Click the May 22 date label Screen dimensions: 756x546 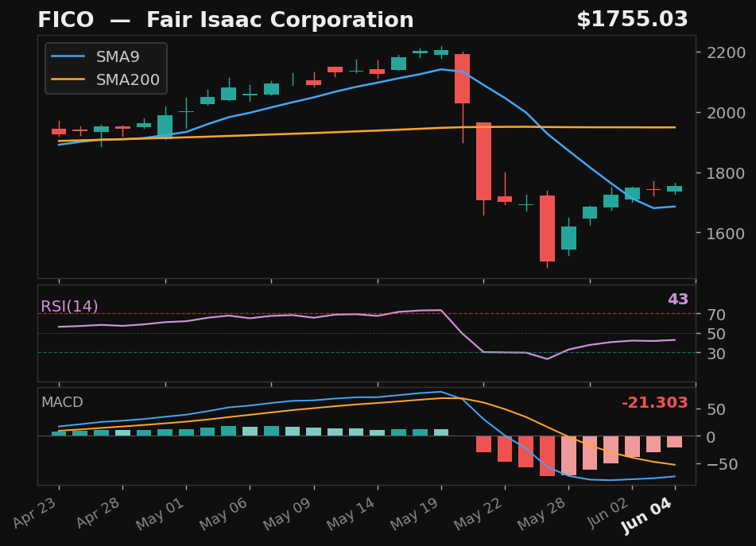pyautogui.click(x=479, y=514)
